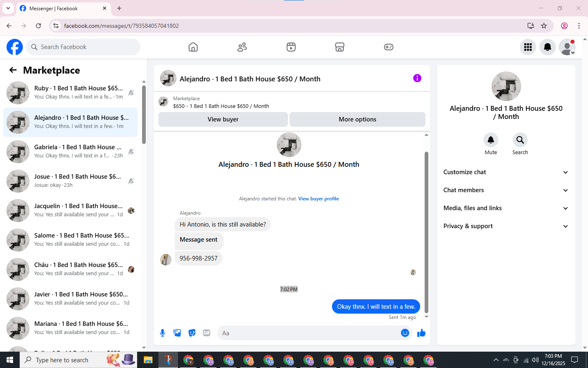Image resolution: width=588 pixels, height=368 pixels.
Task: Click the More options button
Action: tap(357, 119)
